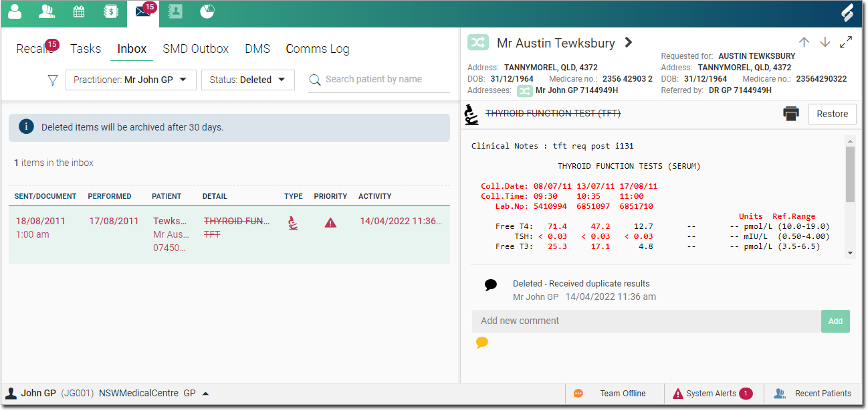Open the contacts address book icon
The height and width of the screenshot is (411, 868).
[x=175, y=11]
